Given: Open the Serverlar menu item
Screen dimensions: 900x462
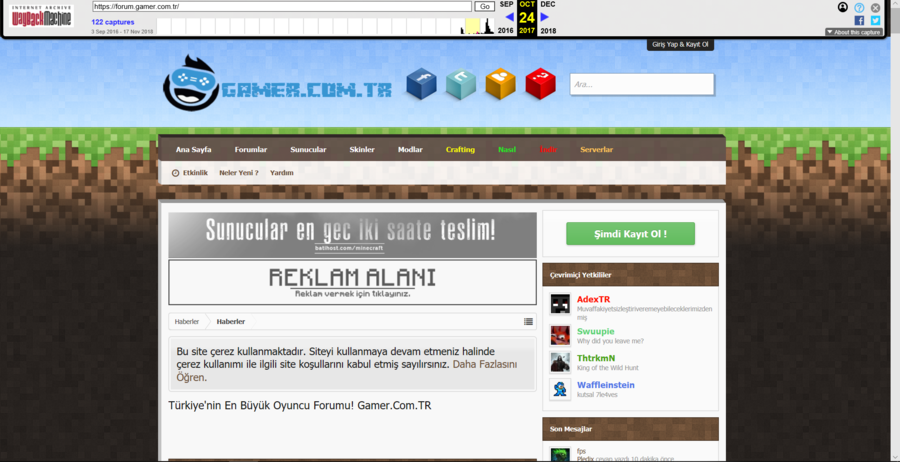Looking at the screenshot, I should coord(596,149).
